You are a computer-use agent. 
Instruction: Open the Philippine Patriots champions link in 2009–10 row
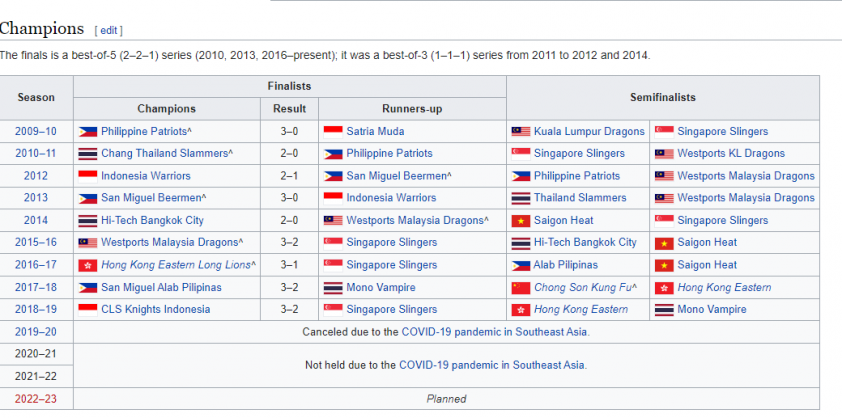143,132
